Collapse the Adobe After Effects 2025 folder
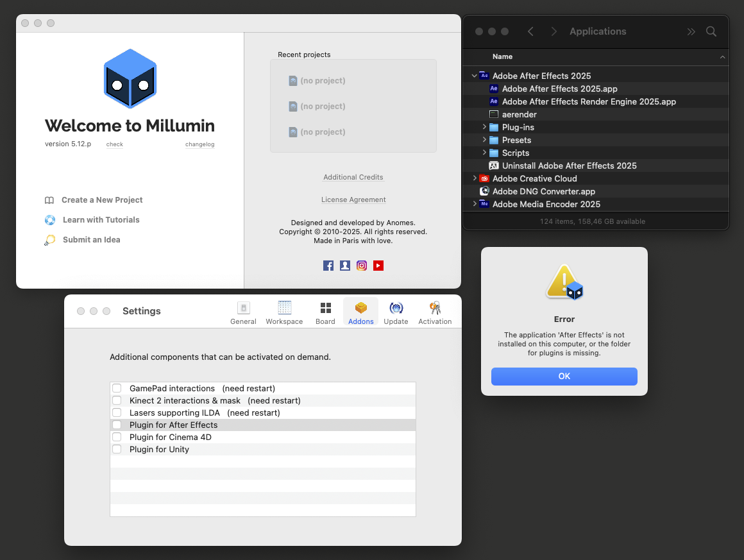This screenshot has width=744, height=560. point(475,76)
